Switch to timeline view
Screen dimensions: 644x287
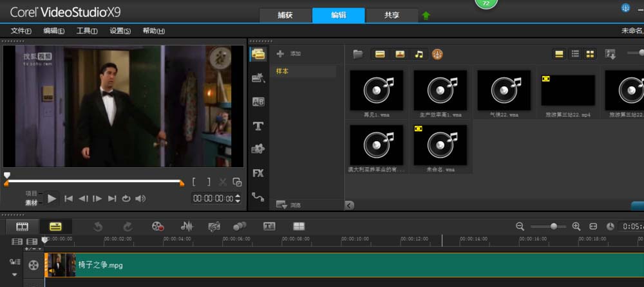pos(55,227)
